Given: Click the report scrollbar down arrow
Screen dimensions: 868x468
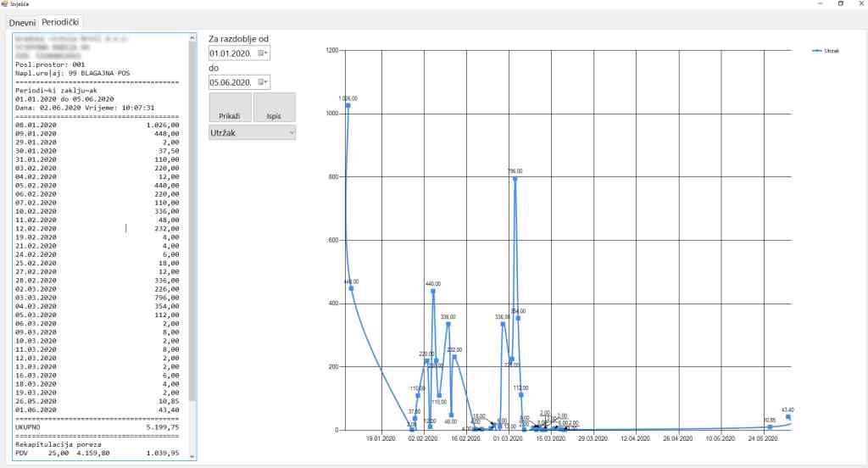Looking at the screenshot, I should 193,456.
